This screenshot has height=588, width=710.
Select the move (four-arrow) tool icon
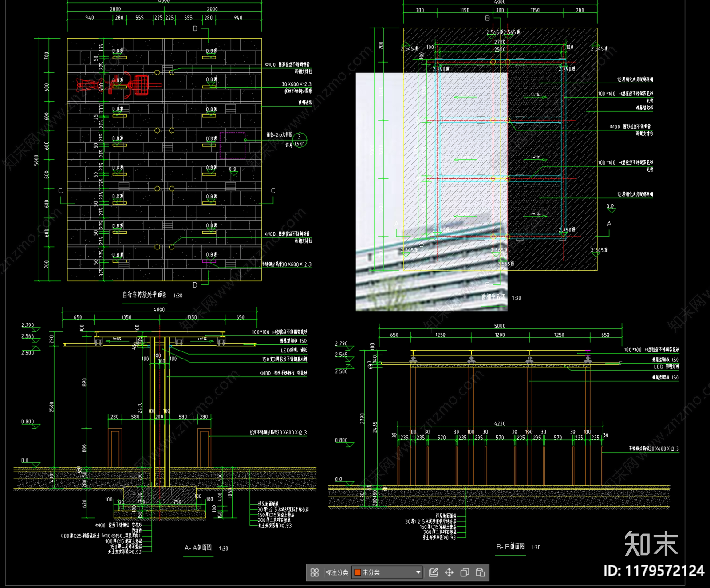449,572
